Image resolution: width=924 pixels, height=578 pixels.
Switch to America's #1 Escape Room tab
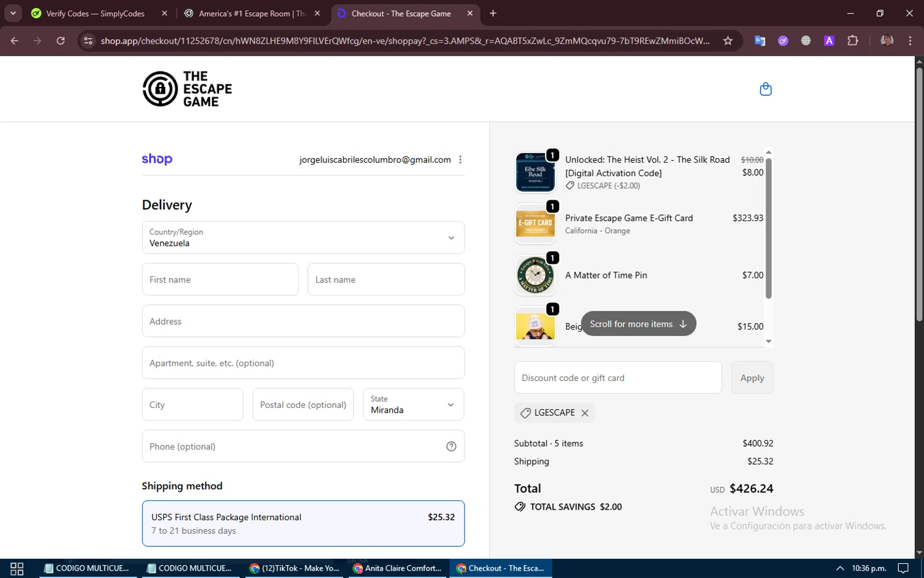point(253,14)
